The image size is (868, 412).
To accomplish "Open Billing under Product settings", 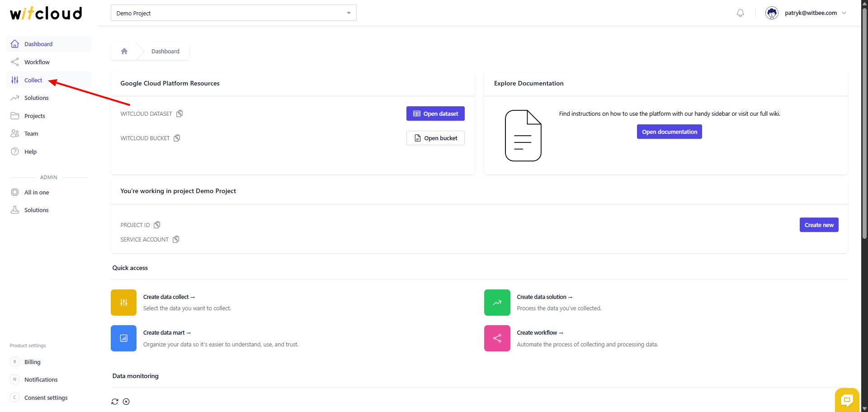I will pyautogui.click(x=32, y=362).
